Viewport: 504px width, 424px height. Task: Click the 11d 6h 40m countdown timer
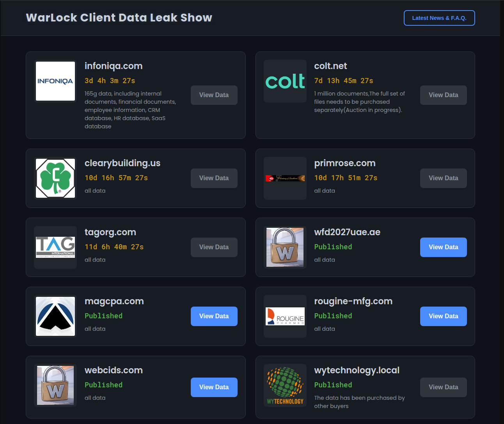[114, 247]
